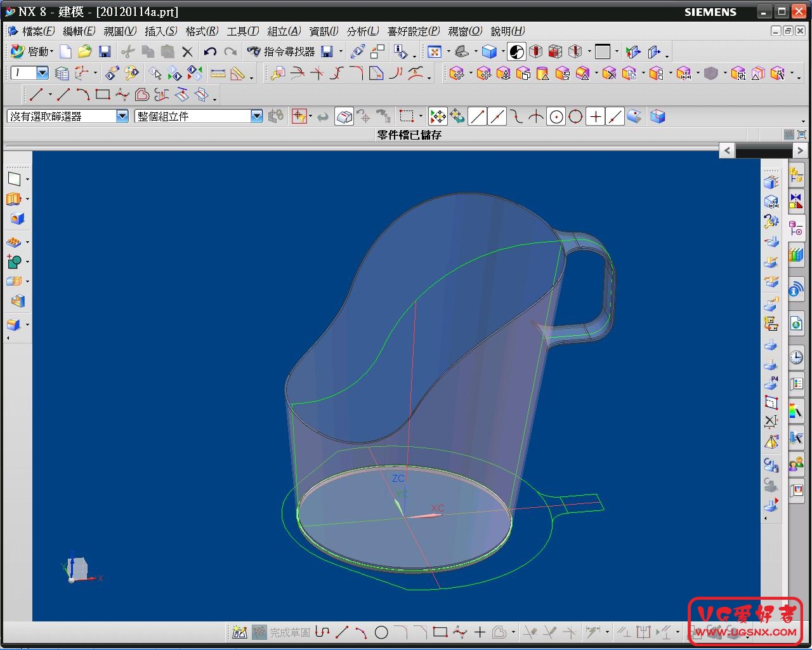Toggle the Existing Point plus snap option
Image resolution: width=812 pixels, height=650 pixels.
595,116
